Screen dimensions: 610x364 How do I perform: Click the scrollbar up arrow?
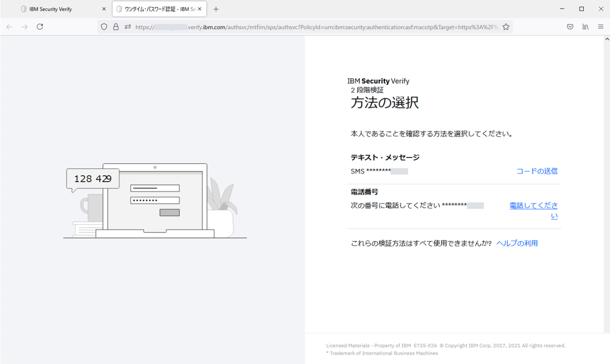(607, 38)
